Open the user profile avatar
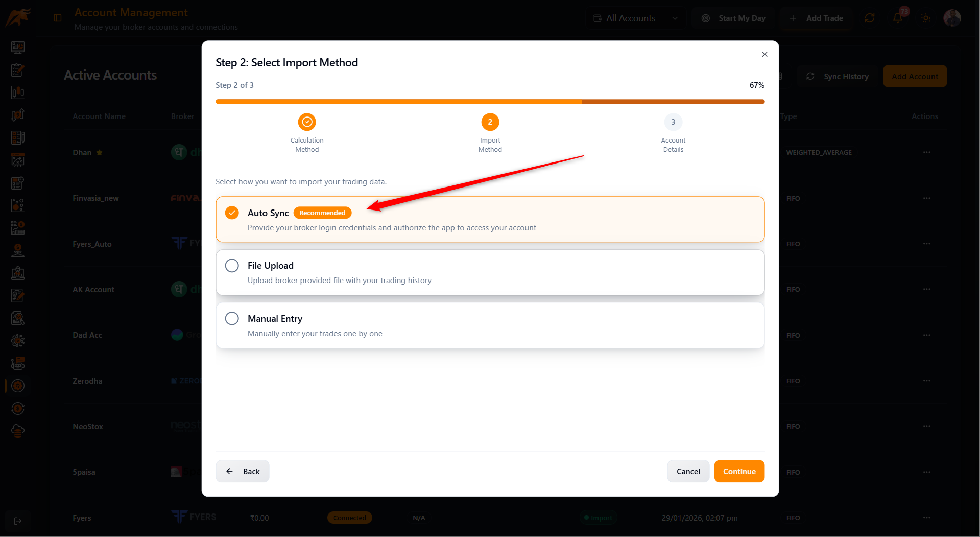Image resolution: width=980 pixels, height=537 pixels. pos(952,17)
